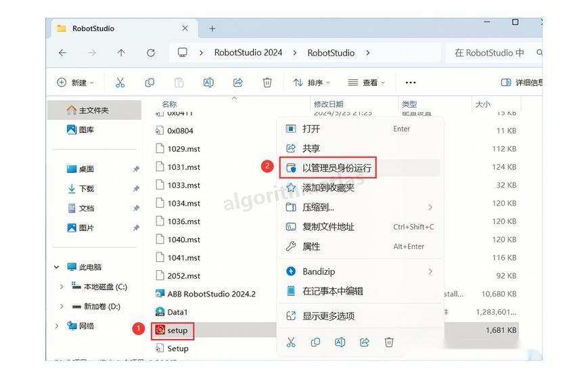Click the Delete trash icon in toolbar
Screen dimensions: 588x379
pos(267,83)
